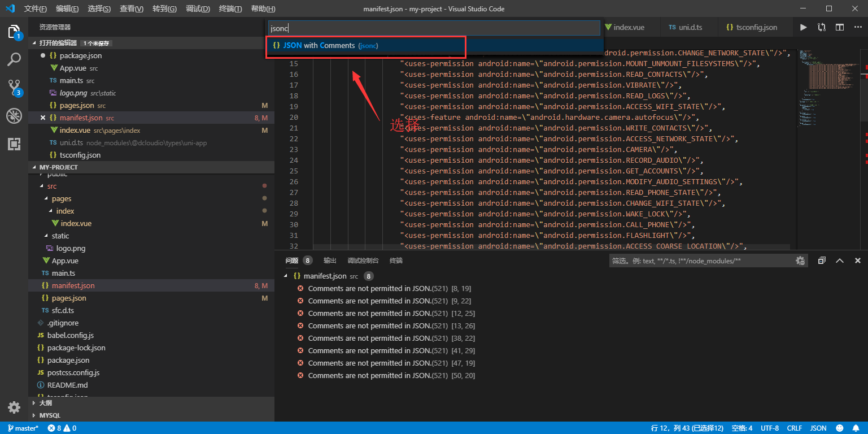Click the master* branch in status bar
868x434 pixels.
[23, 428]
